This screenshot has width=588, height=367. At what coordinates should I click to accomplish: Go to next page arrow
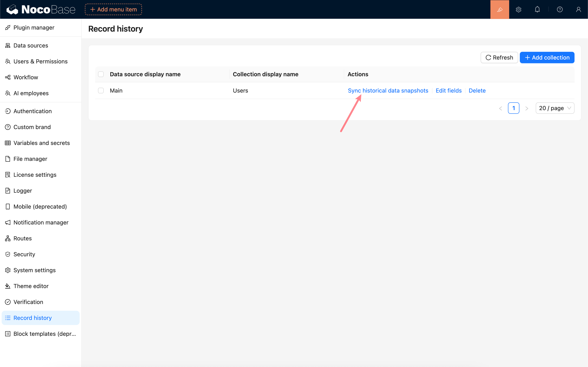tap(527, 108)
